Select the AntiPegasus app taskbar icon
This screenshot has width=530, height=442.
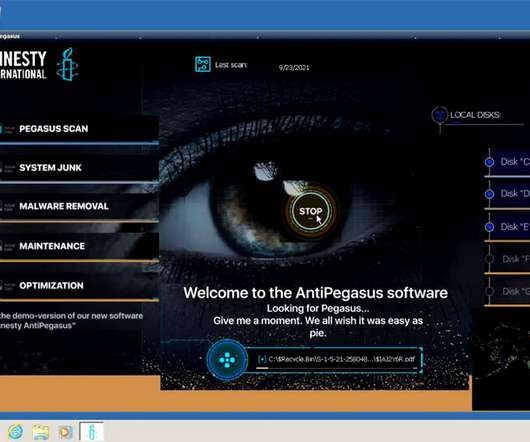[x=91, y=432]
